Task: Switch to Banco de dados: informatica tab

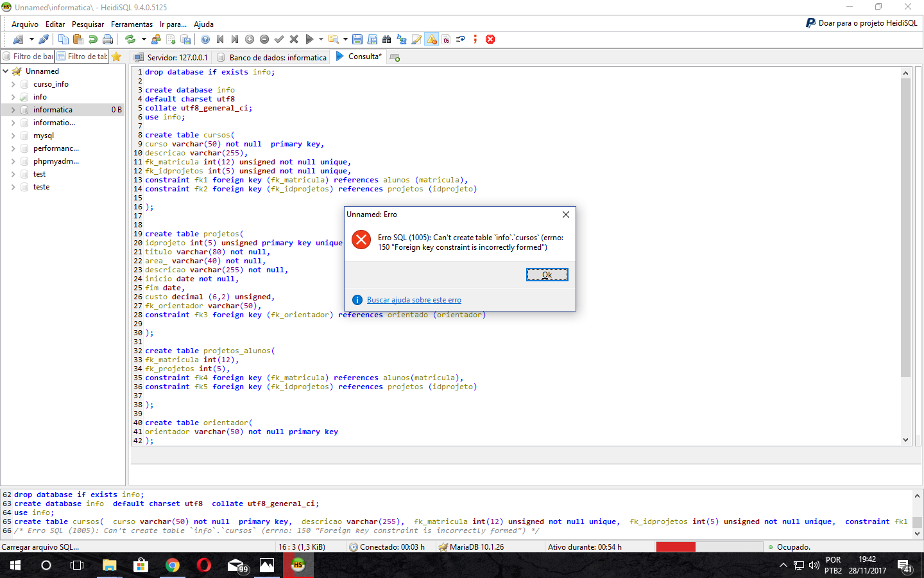Action: [x=271, y=57]
